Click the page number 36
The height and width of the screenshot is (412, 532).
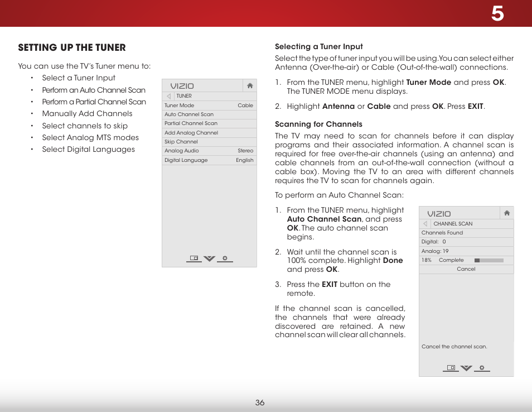(x=260, y=403)
